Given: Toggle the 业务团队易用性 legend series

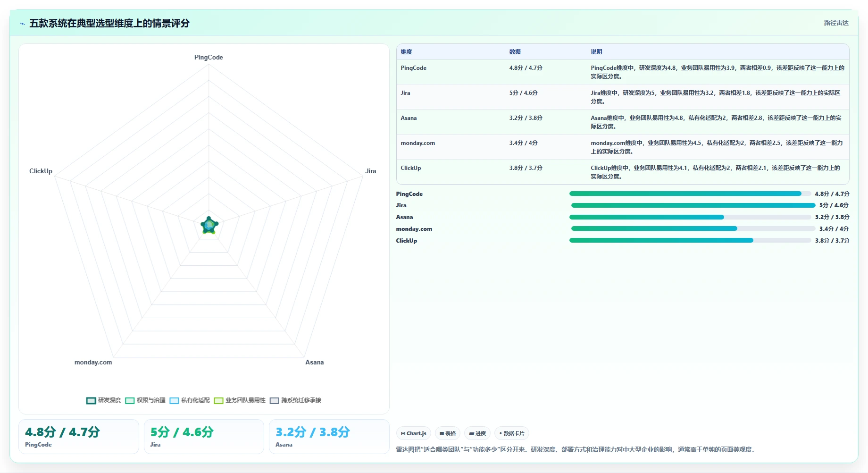Looking at the screenshot, I should pyautogui.click(x=240, y=400).
